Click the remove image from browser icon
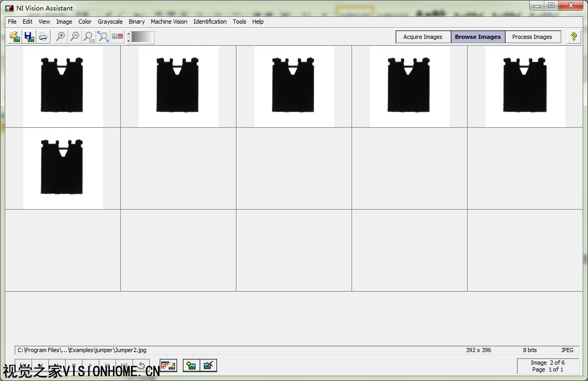 pyautogui.click(x=209, y=365)
